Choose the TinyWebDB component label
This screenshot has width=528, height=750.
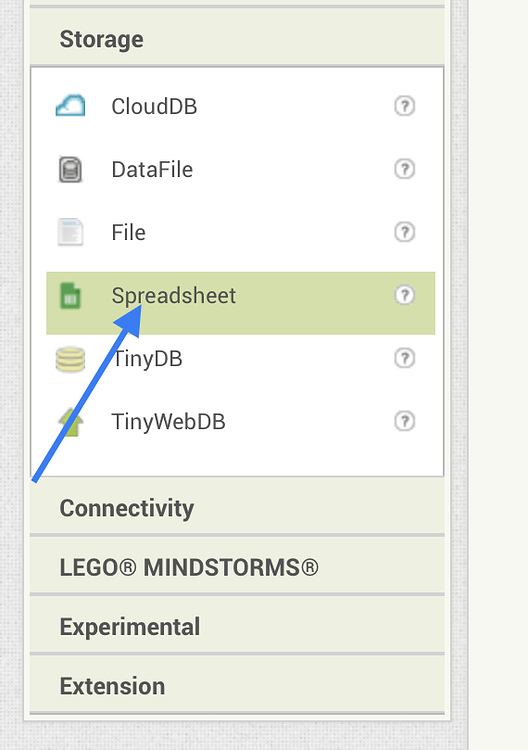(168, 422)
